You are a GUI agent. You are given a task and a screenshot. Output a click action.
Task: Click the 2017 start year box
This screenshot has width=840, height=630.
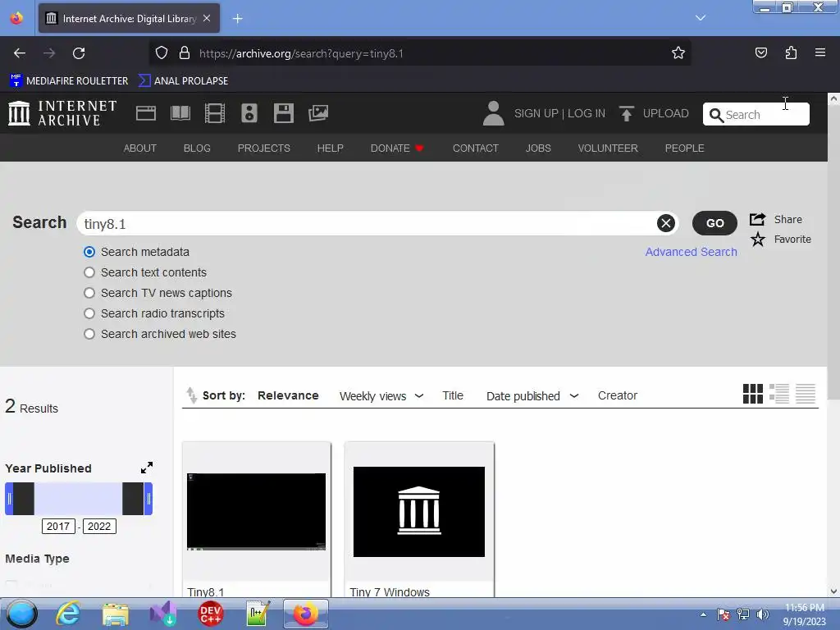pos(58,526)
